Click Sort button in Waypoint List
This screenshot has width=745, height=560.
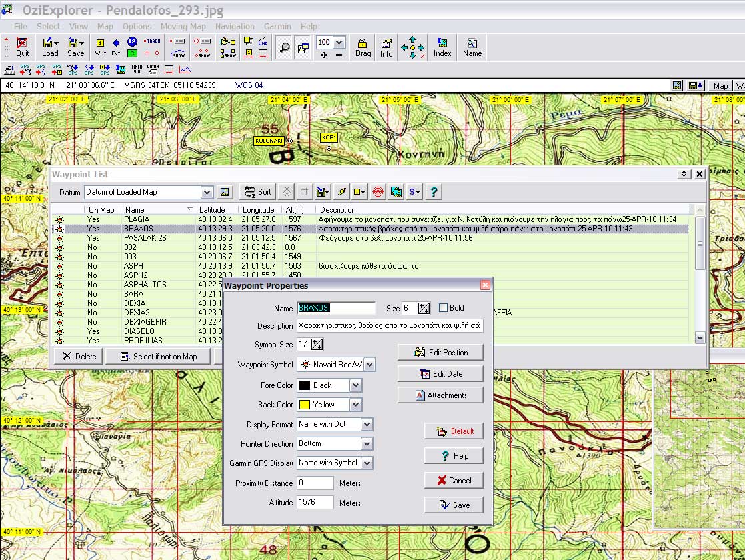pyautogui.click(x=257, y=192)
